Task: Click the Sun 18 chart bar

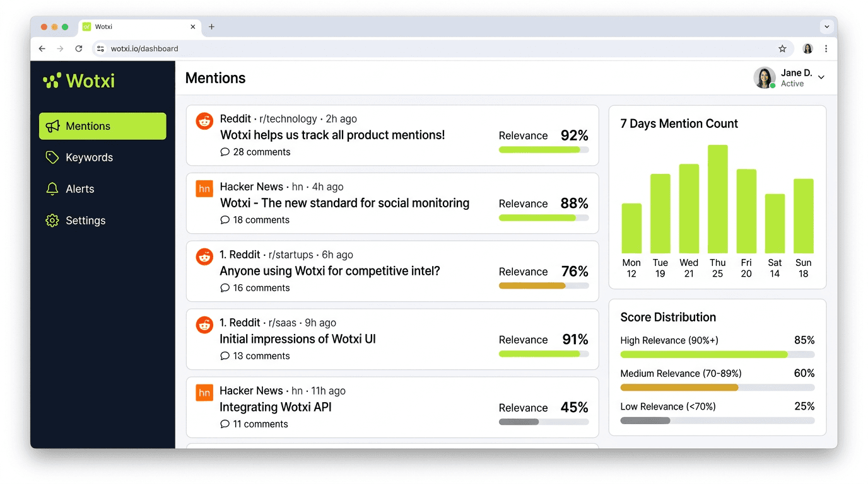Action: point(804,216)
